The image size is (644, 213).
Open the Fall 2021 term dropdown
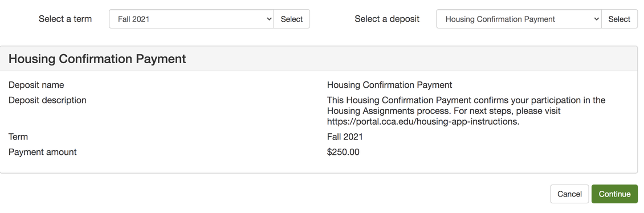click(191, 19)
